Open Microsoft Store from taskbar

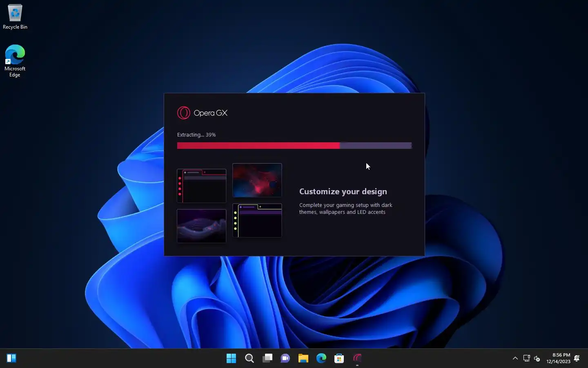click(339, 358)
